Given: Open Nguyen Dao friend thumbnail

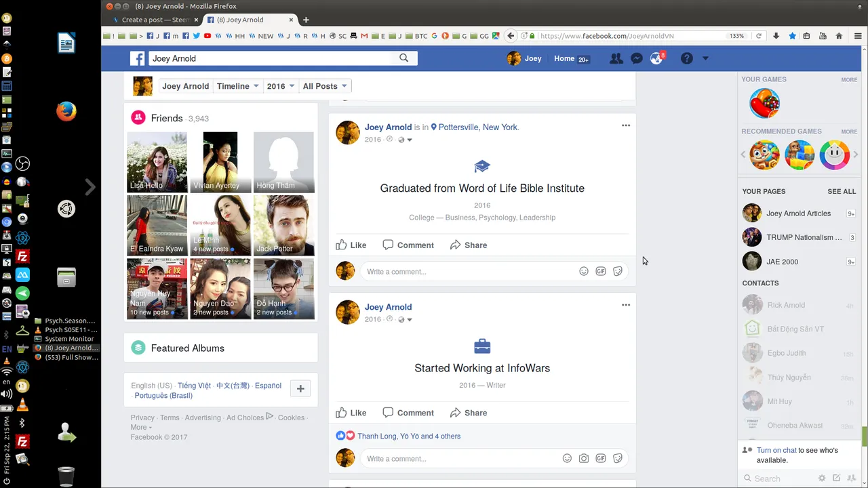Looking at the screenshot, I should coord(220,289).
